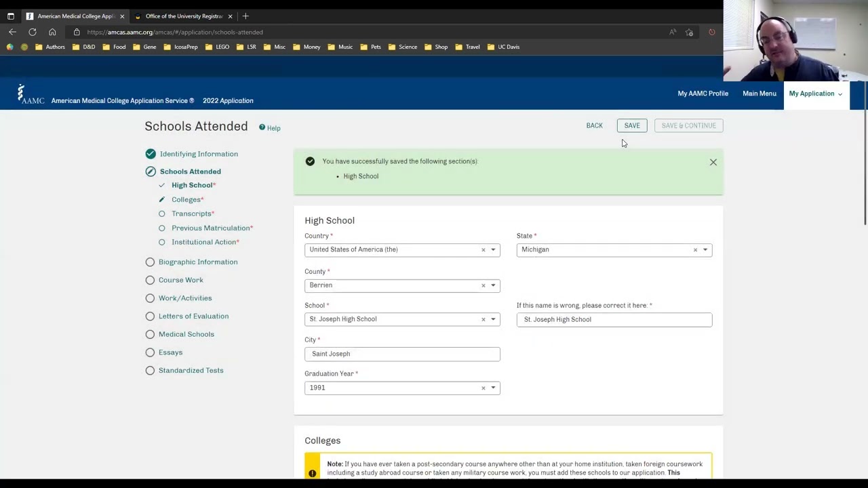Clear the School selection with its x
Screen dimensions: 868x488
483,319
